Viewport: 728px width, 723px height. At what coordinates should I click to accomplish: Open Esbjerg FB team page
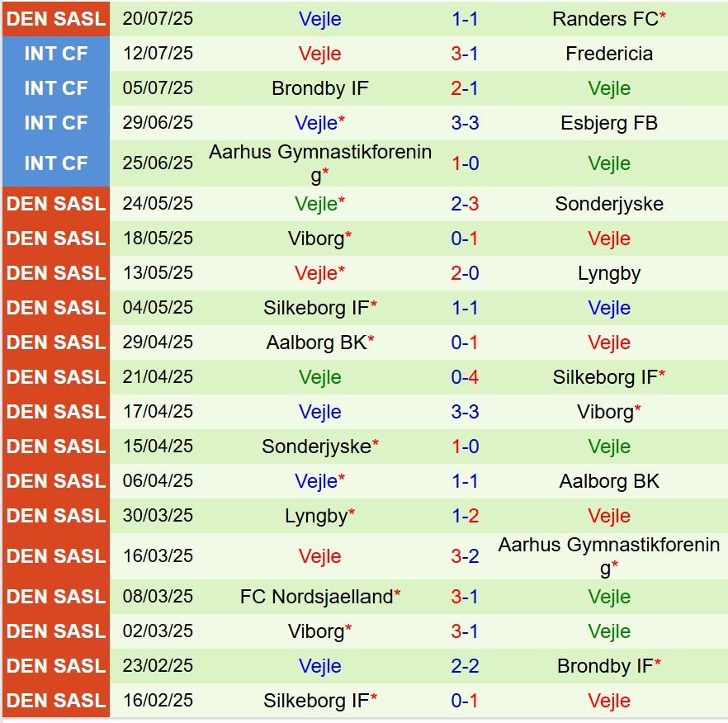click(609, 123)
